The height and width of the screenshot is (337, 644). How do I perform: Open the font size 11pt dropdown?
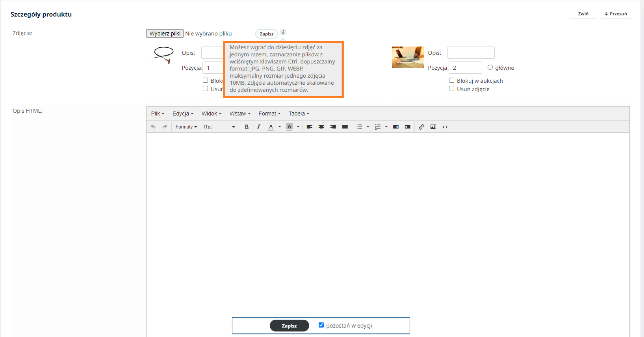point(219,127)
